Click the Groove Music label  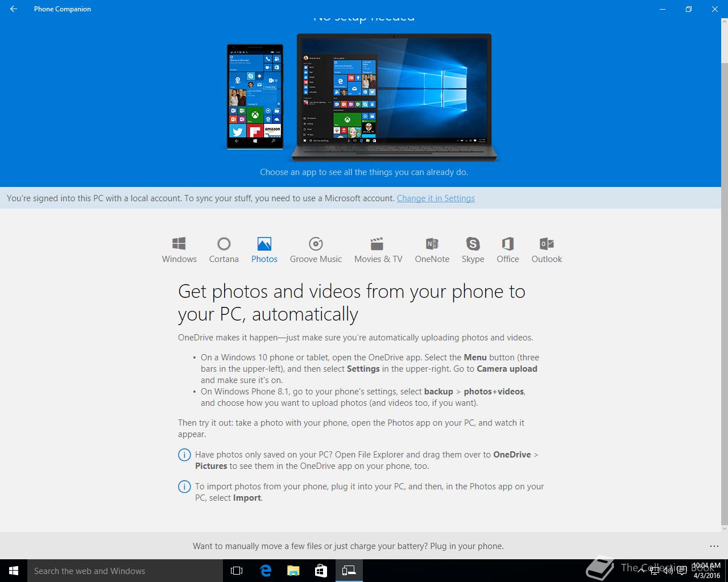(x=316, y=259)
